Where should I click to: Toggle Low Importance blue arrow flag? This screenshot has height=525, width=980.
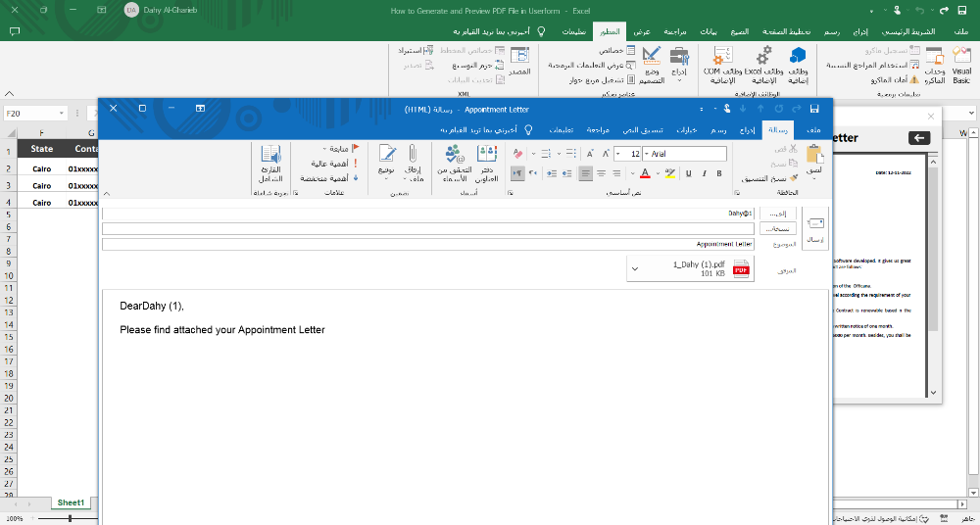click(x=357, y=178)
